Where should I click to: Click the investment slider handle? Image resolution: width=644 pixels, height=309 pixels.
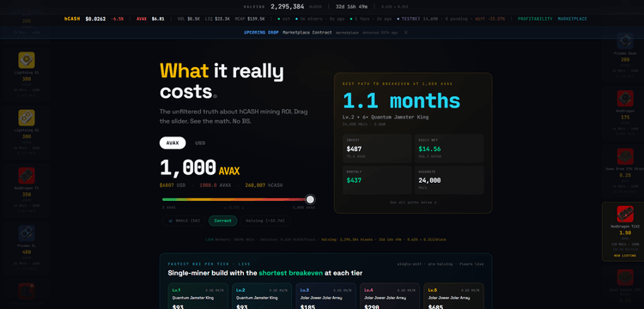coord(311,199)
